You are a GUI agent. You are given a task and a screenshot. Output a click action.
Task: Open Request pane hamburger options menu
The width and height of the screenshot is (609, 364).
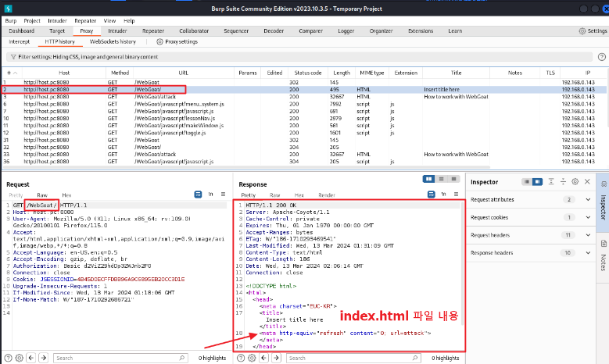pyautogui.click(x=223, y=194)
